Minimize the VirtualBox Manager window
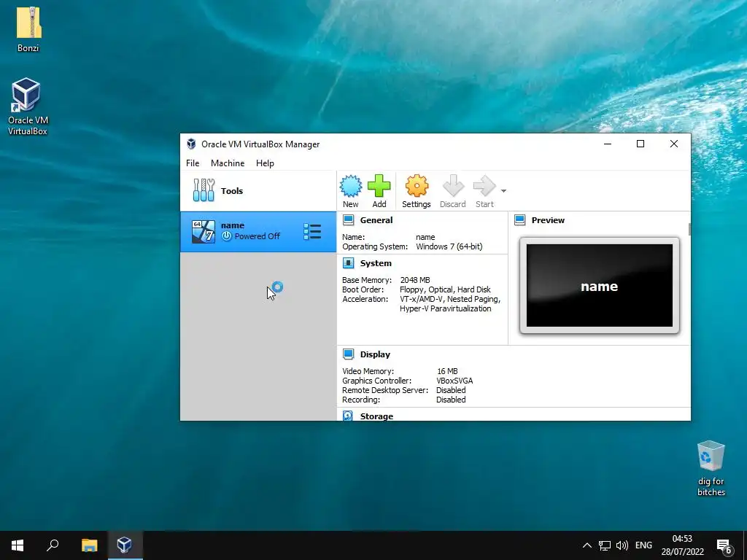 tap(608, 144)
